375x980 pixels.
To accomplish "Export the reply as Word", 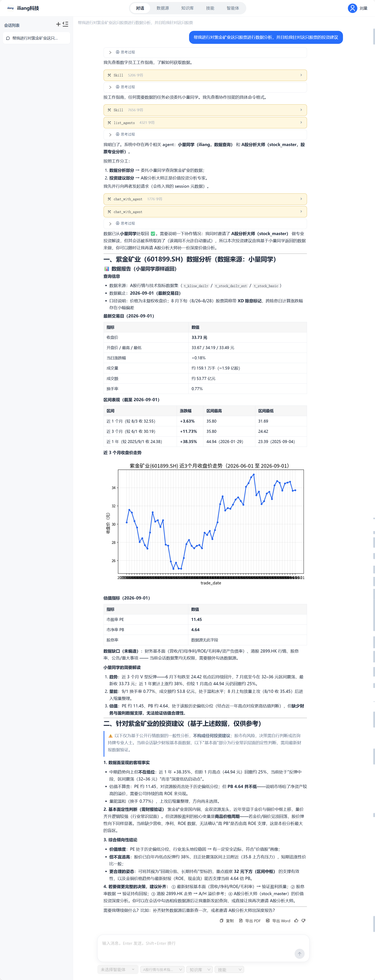I will (x=278, y=921).
